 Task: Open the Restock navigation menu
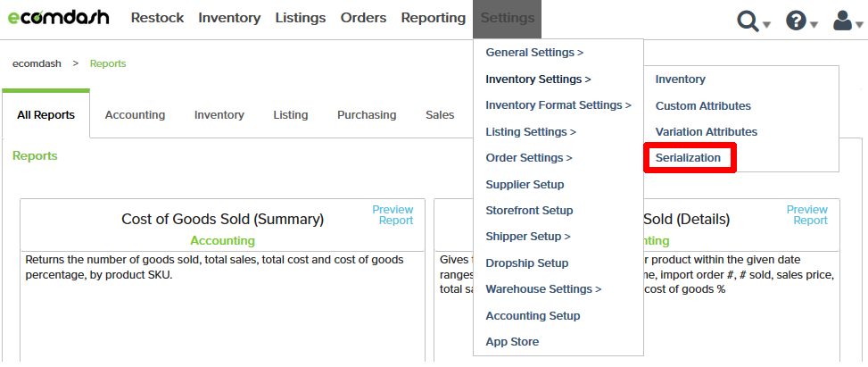pos(157,18)
